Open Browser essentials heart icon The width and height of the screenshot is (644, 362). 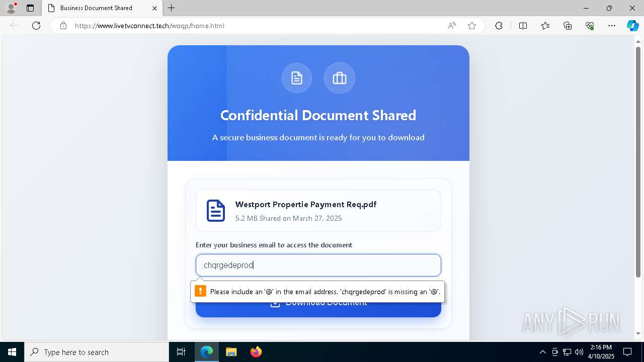click(590, 26)
